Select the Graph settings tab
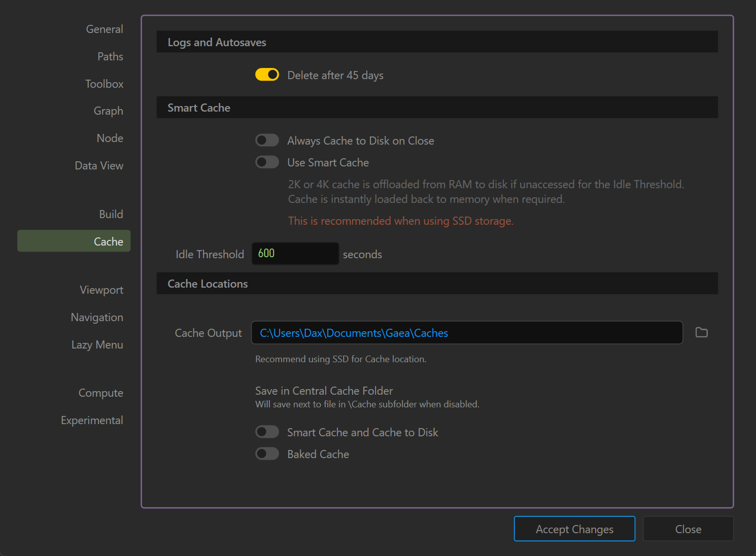 pos(108,111)
